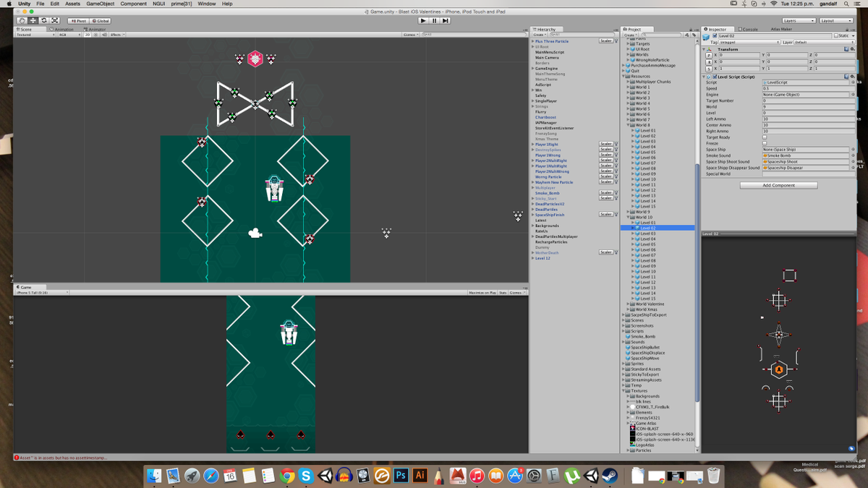The image size is (868, 488).
Task: Open Google Chrome from the Dock
Action: click(287, 476)
